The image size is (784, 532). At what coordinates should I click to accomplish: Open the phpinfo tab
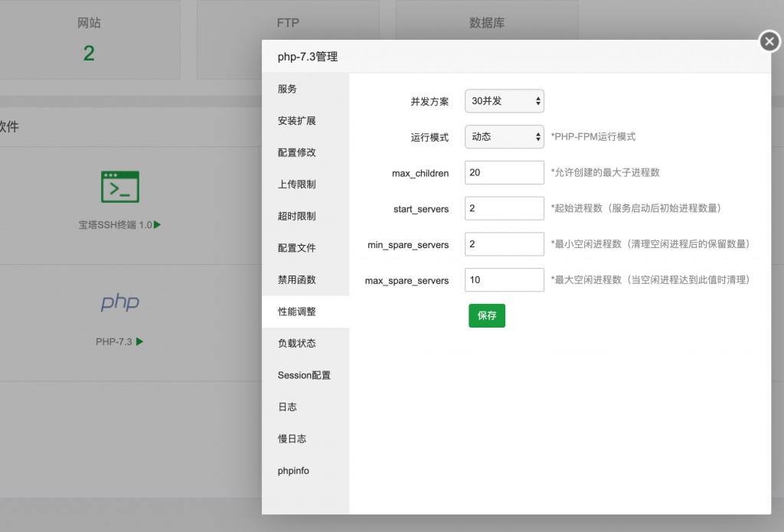click(x=305, y=471)
